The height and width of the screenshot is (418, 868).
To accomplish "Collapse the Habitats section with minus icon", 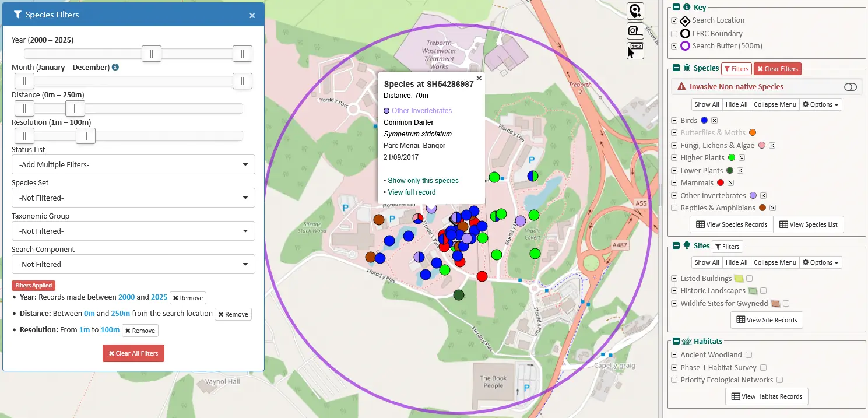I will pos(676,341).
